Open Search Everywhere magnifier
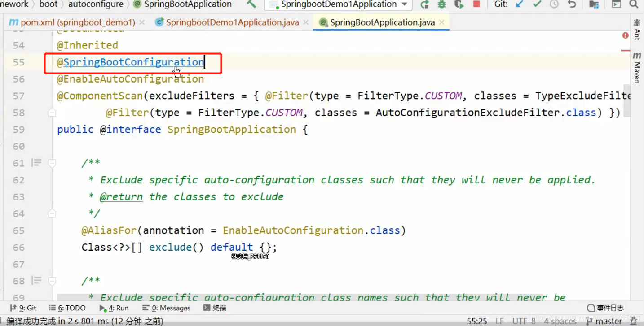 point(634,4)
